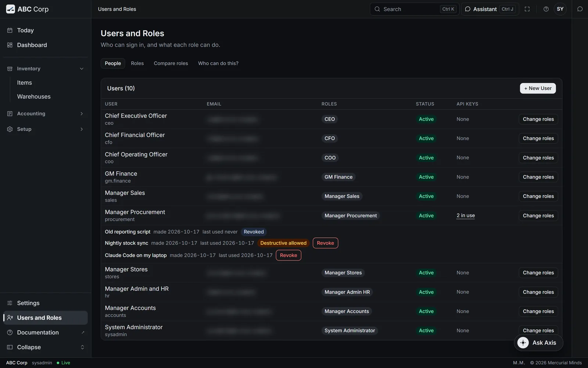Click the Live status indicator
Viewport: 588px width, 368px height.
63,363
